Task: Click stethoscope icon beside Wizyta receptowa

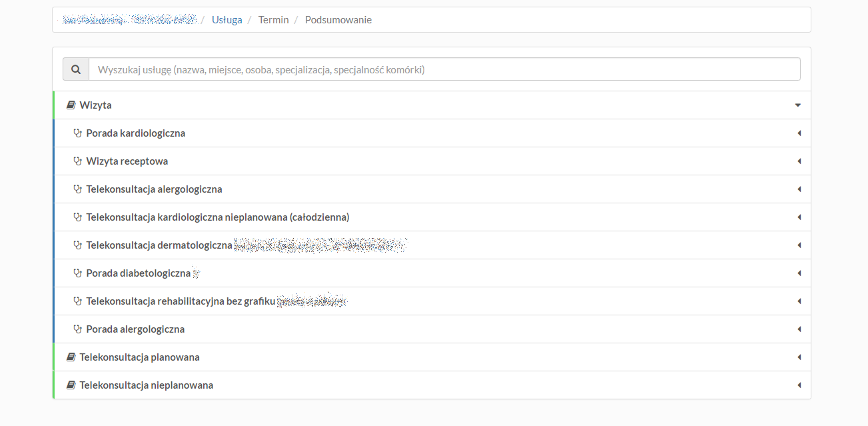Action: tap(77, 161)
